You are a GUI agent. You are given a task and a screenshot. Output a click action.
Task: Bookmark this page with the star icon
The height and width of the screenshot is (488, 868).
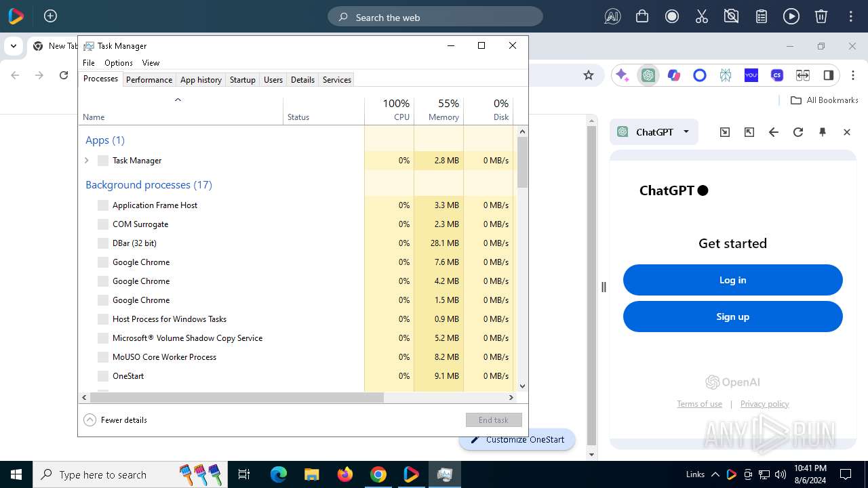[589, 75]
